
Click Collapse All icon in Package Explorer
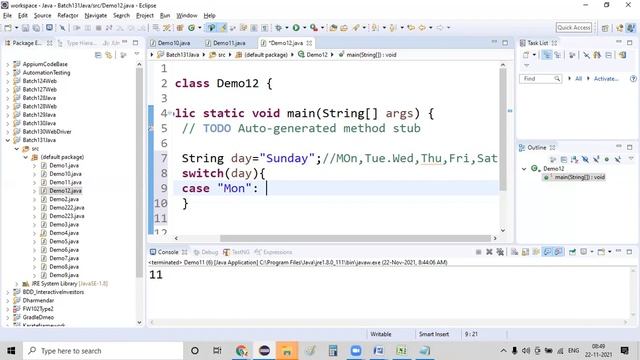point(98,55)
